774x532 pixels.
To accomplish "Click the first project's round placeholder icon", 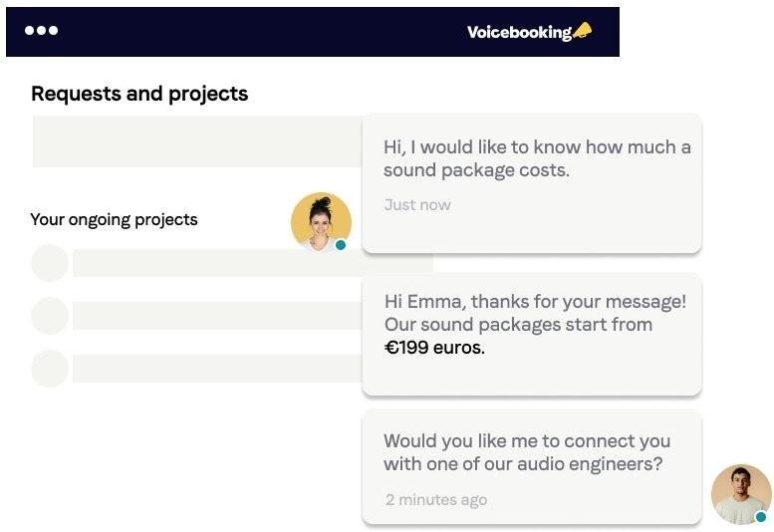I will pyautogui.click(x=50, y=263).
